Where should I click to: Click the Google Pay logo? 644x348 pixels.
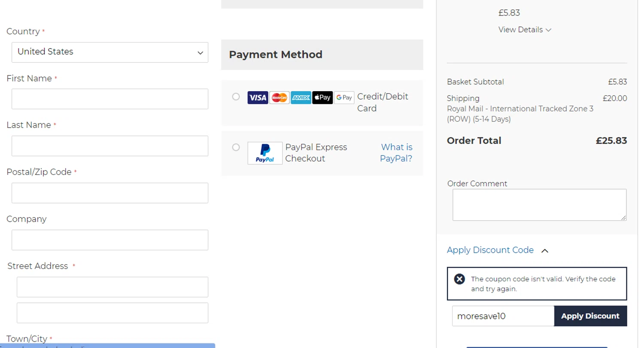(x=344, y=98)
